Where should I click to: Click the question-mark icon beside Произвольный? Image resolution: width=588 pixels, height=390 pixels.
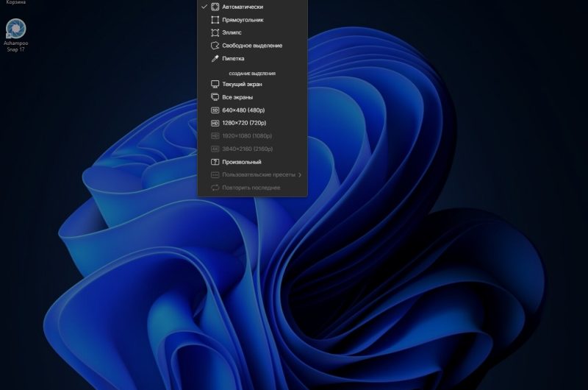pyautogui.click(x=215, y=162)
